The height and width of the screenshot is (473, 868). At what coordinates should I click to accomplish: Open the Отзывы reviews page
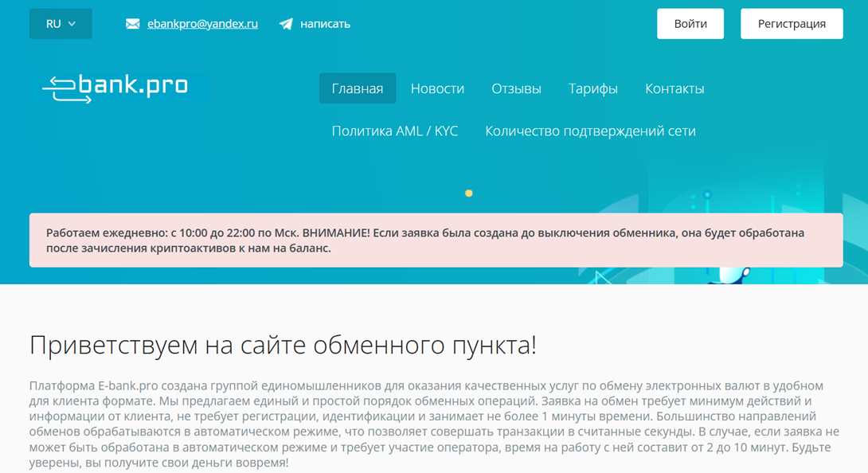click(517, 88)
